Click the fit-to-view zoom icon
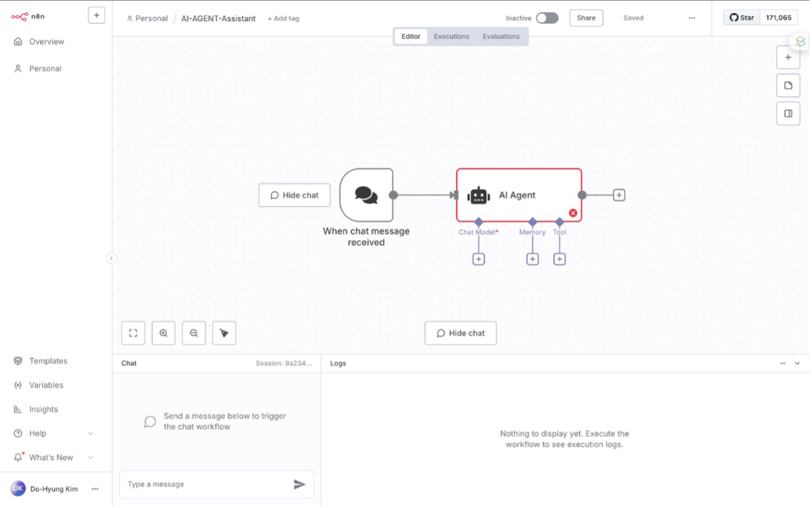Viewport: 812px width, 508px height. click(133, 333)
